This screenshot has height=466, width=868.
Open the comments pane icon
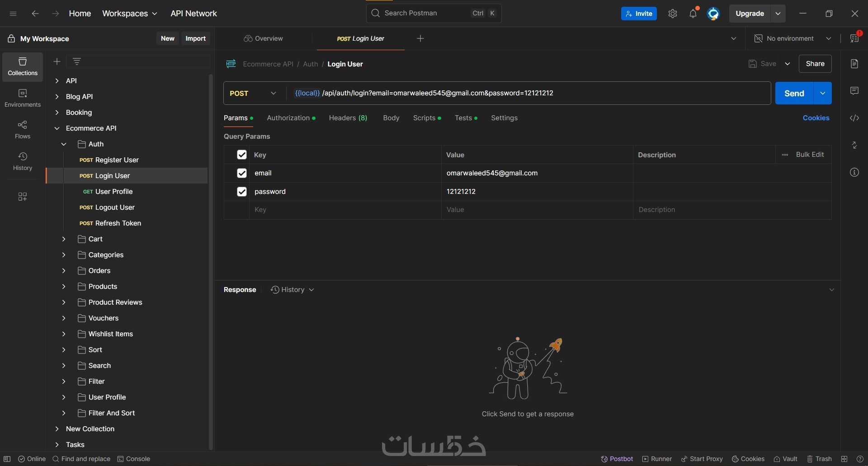854,91
